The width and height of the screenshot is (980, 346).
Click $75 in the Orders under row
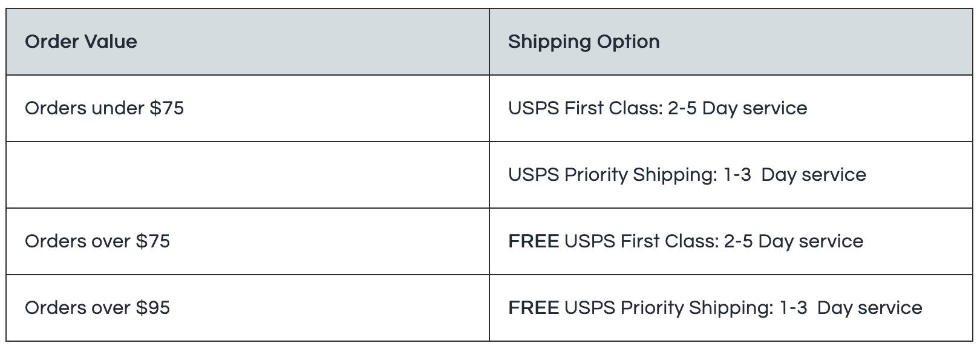pyautogui.click(x=167, y=108)
